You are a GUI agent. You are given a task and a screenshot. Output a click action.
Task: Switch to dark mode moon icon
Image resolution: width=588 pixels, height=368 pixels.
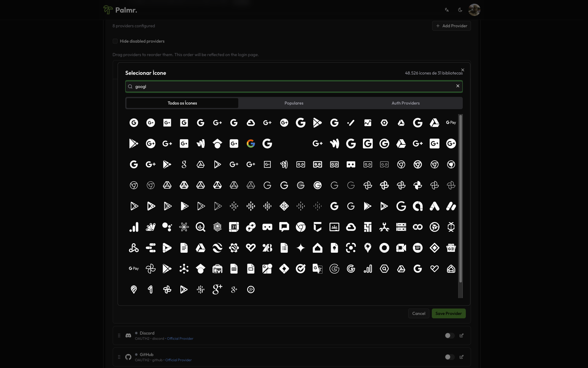point(460,10)
